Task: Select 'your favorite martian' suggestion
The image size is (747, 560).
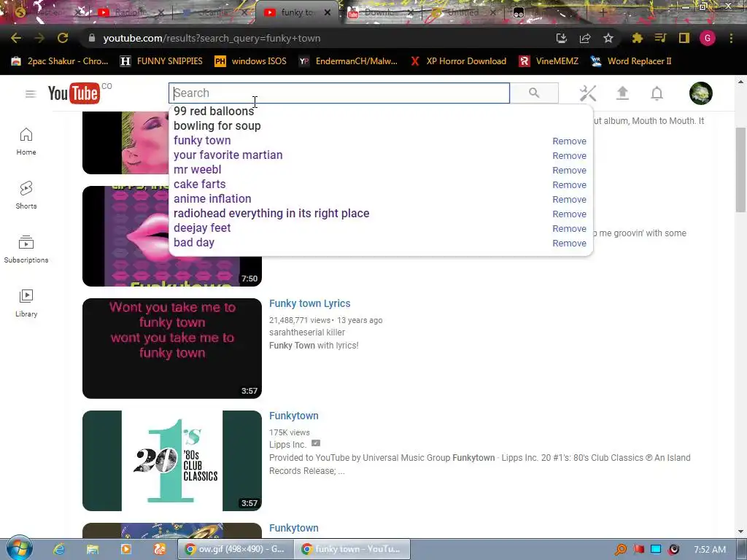Action: (x=228, y=155)
